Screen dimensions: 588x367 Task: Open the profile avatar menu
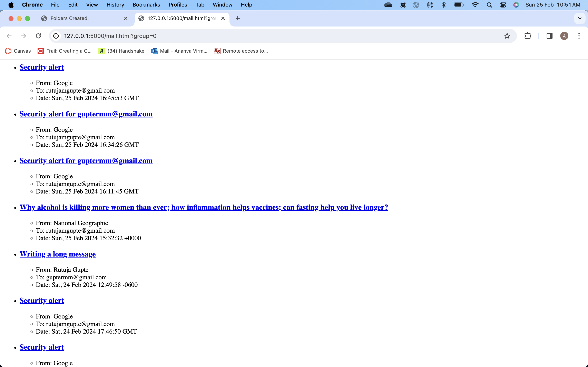[564, 36]
